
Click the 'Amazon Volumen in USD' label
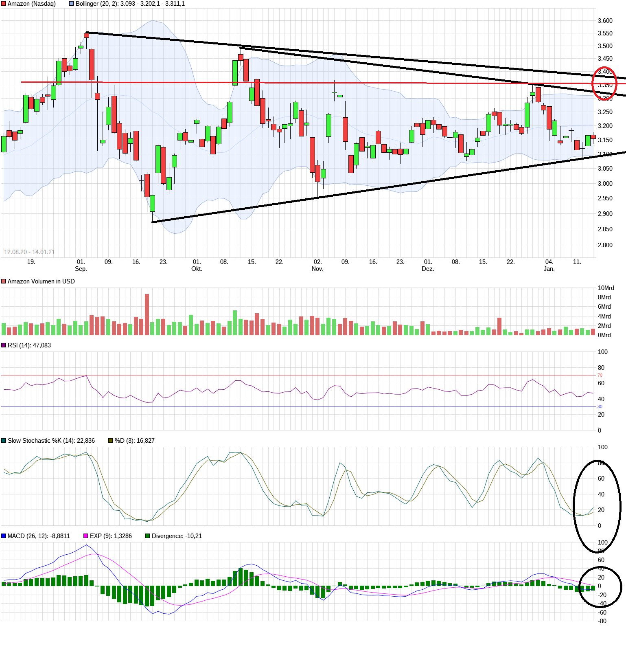pos(41,281)
